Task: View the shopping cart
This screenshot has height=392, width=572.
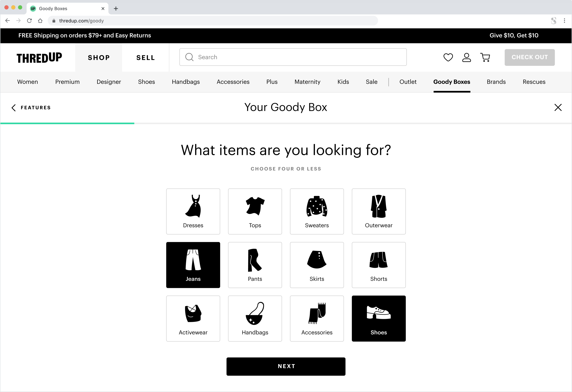Action: point(485,57)
